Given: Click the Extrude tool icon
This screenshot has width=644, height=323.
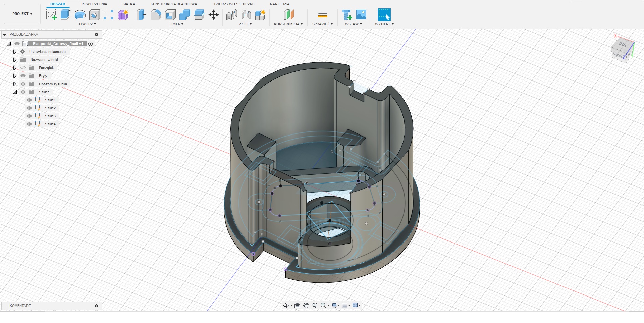Looking at the screenshot, I should pos(65,15).
